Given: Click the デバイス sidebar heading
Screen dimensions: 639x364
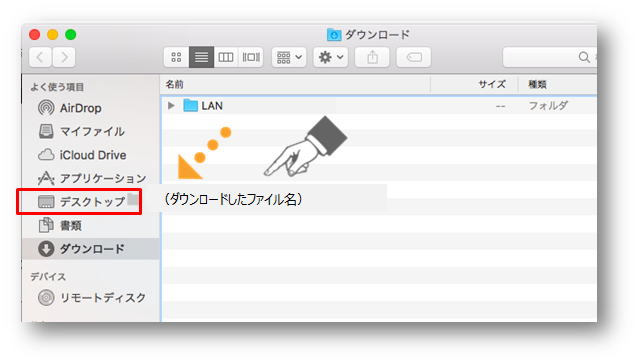Looking at the screenshot, I should coord(48,277).
